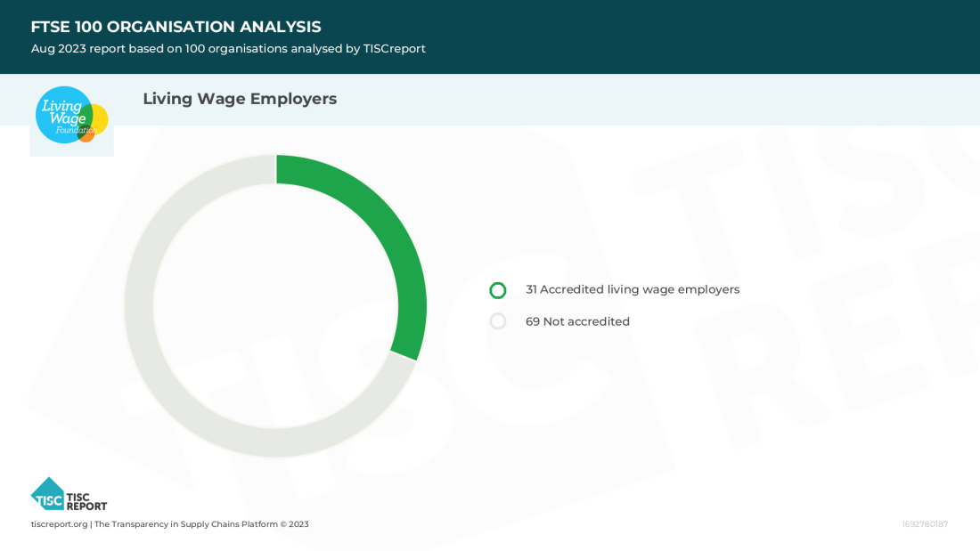Click 'TISCreport' in the header subtitle
The width and height of the screenshot is (980, 551).
coord(394,49)
